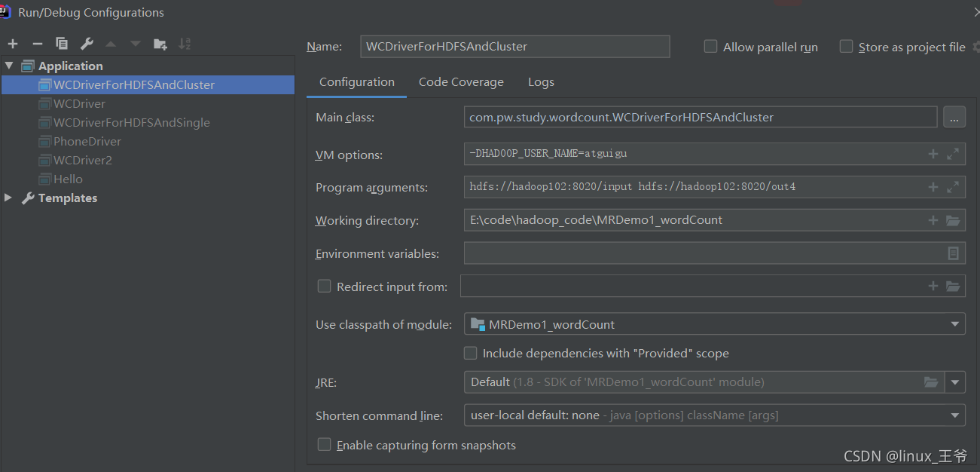980x472 pixels.
Task: Add a new configuration with plus icon
Action: point(13,44)
